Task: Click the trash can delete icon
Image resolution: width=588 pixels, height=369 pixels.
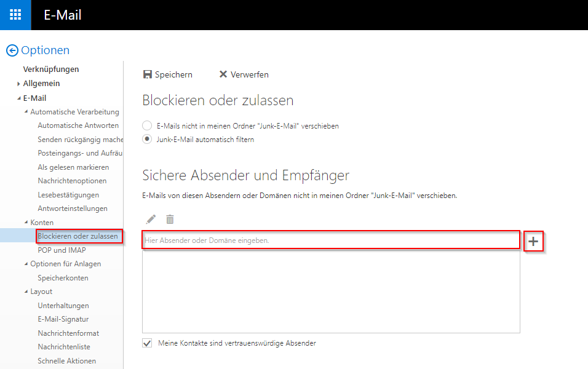Action: pos(170,220)
